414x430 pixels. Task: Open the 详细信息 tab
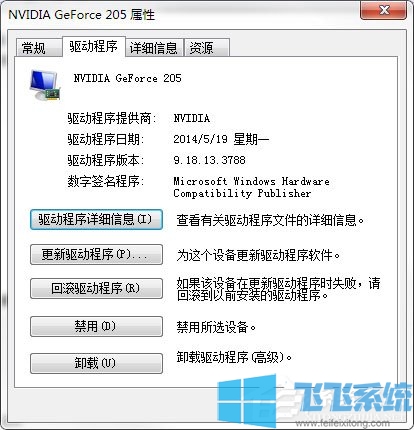tap(154, 48)
